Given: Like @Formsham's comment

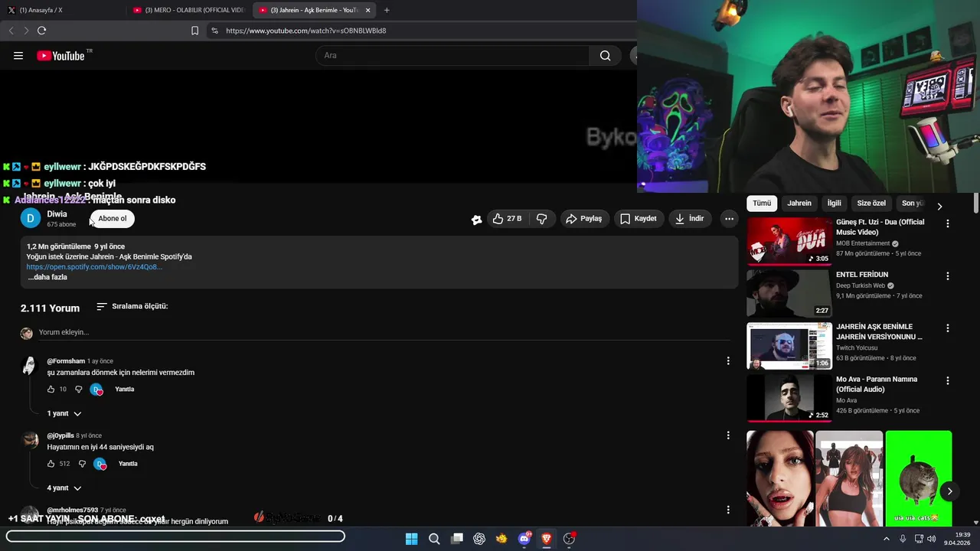Looking at the screenshot, I should point(51,389).
